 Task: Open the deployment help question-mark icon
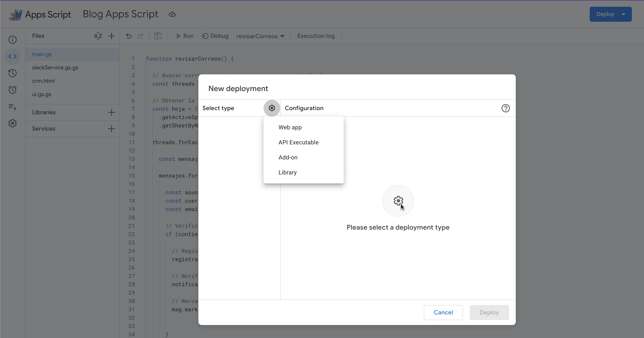(x=506, y=108)
